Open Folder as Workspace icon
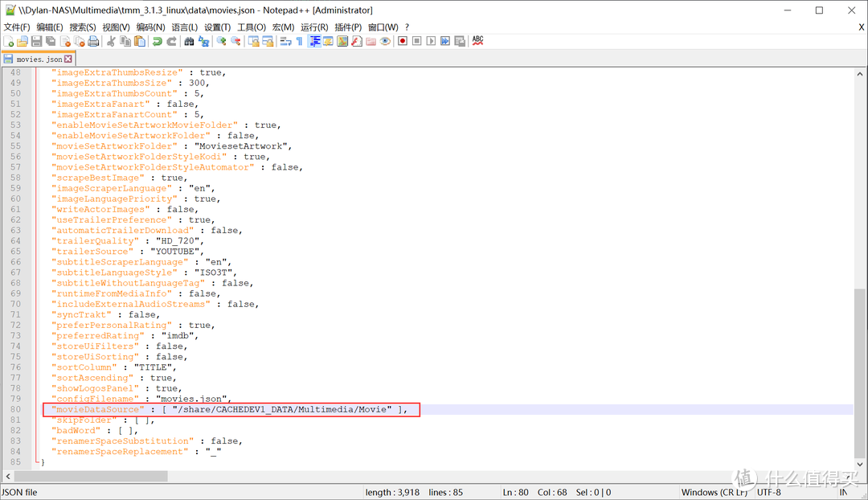This screenshot has width=868, height=500. (x=371, y=42)
